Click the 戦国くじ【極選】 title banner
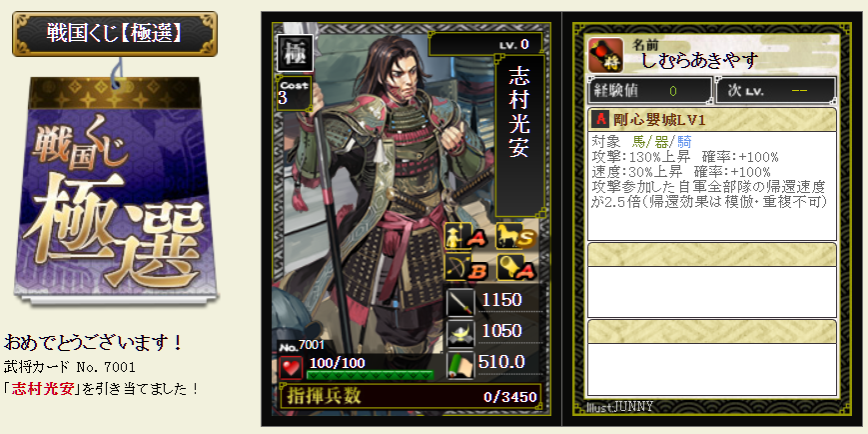 [115, 33]
